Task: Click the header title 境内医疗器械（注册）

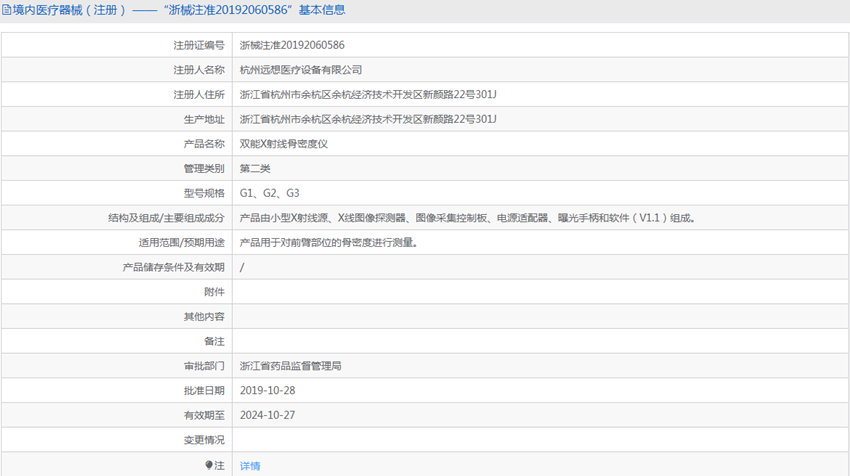Action: [x=70, y=10]
